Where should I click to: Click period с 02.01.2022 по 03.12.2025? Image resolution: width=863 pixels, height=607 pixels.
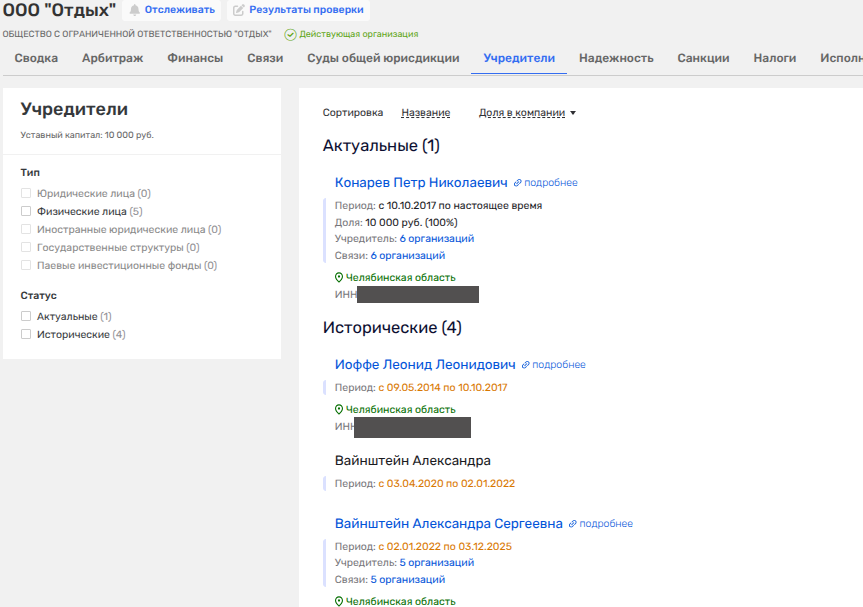(x=445, y=547)
